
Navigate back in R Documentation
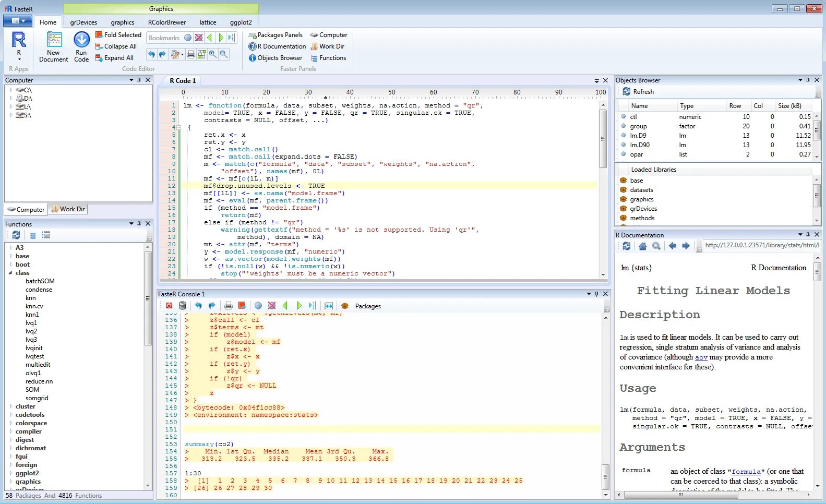coord(673,246)
